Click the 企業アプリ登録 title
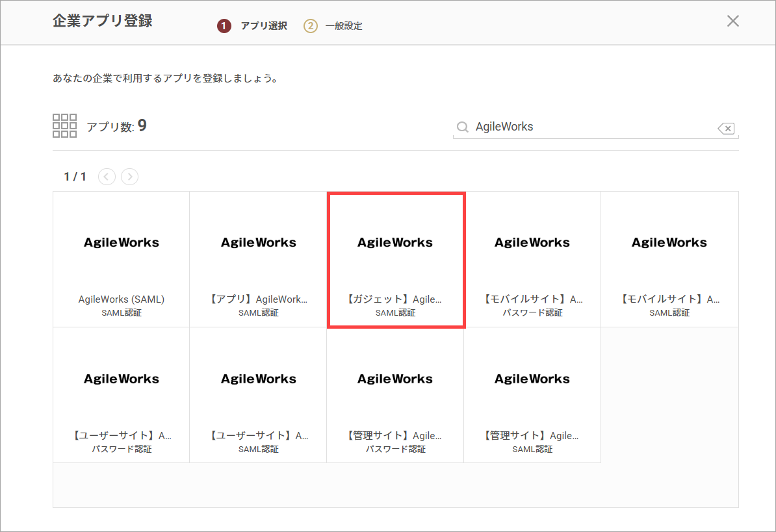The width and height of the screenshot is (776, 532). (103, 21)
